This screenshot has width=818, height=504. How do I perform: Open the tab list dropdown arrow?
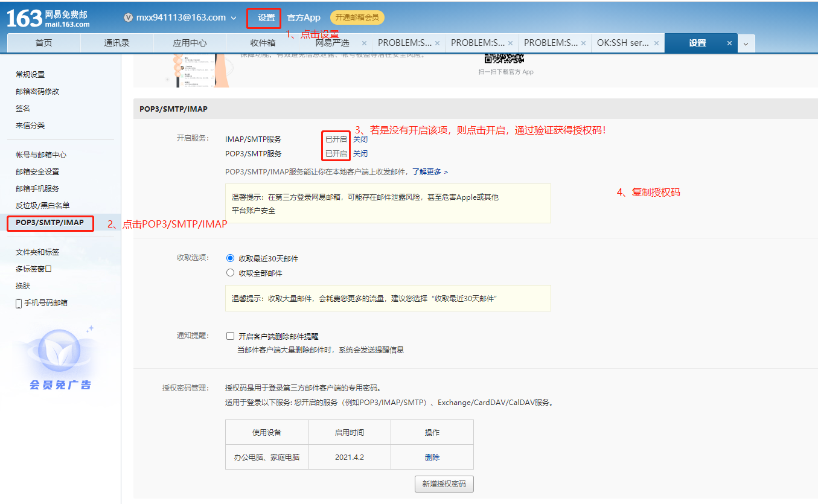(x=746, y=43)
